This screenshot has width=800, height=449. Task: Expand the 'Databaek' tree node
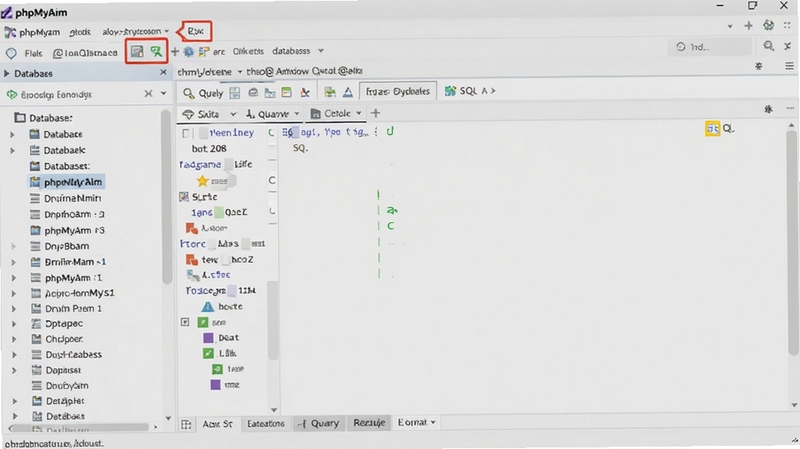pos(13,151)
